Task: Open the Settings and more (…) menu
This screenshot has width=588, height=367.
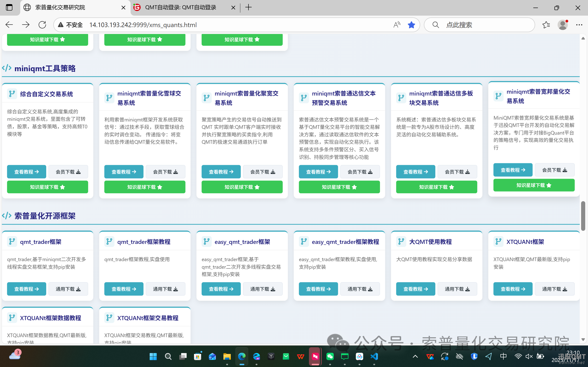Action: [580, 25]
